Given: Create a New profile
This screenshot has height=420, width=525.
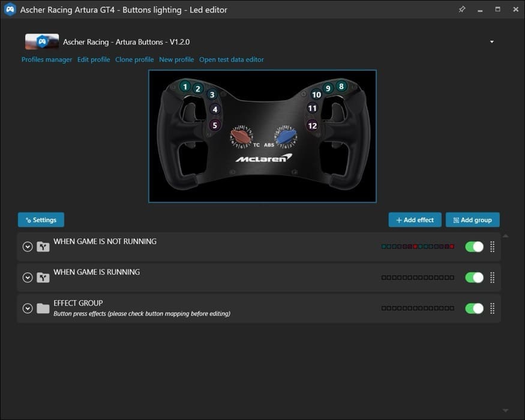Looking at the screenshot, I should tap(176, 59).
